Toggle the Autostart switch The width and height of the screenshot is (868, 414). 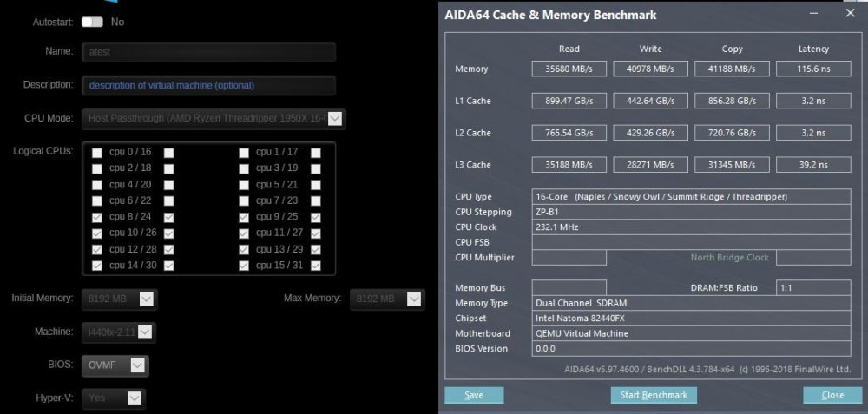tap(92, 22)
